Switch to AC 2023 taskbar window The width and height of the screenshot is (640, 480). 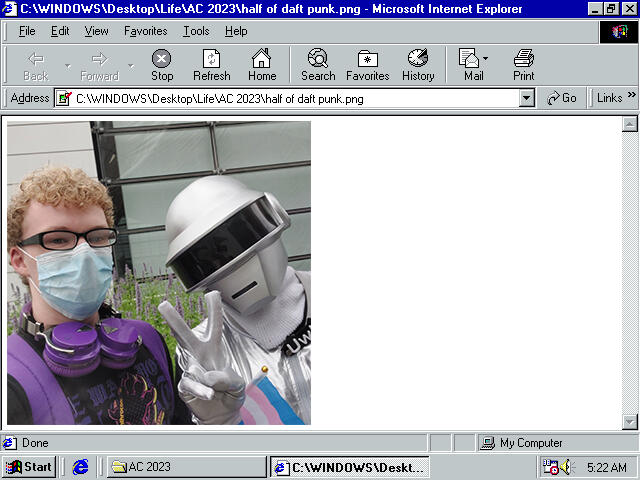[185, 467]
